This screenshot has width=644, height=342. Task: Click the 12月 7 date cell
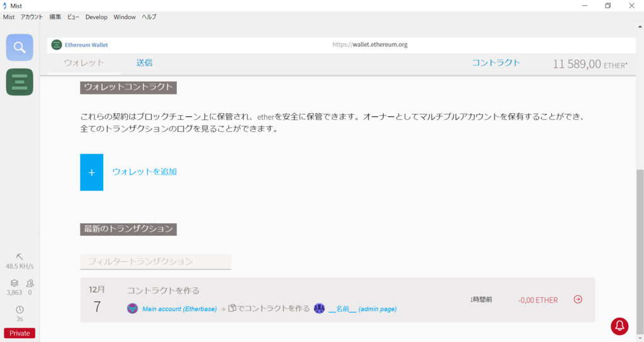(x=97, y=300)
